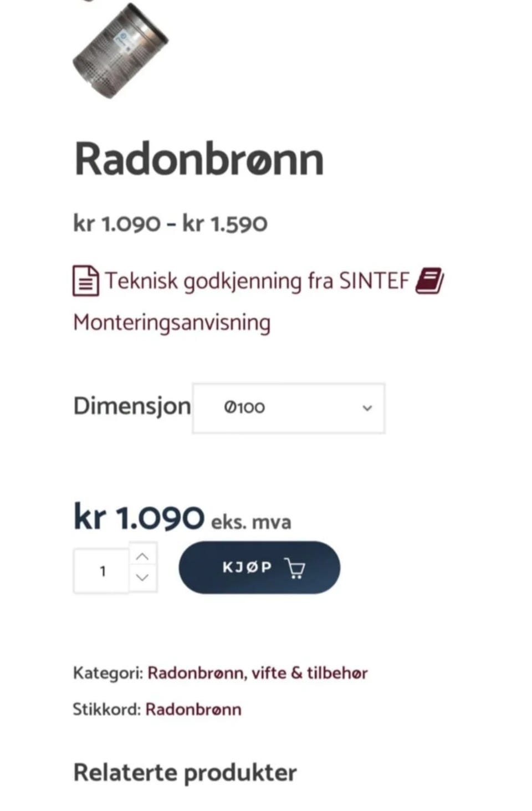Open category Radonbrønn, vifte & tilbehør
The image size is (532, 811).
coord(258,673)
